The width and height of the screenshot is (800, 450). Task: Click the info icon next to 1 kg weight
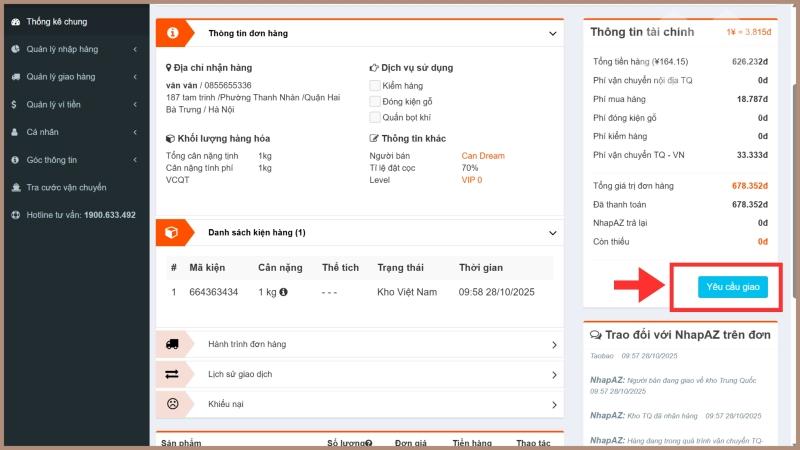tap(284, 292)
